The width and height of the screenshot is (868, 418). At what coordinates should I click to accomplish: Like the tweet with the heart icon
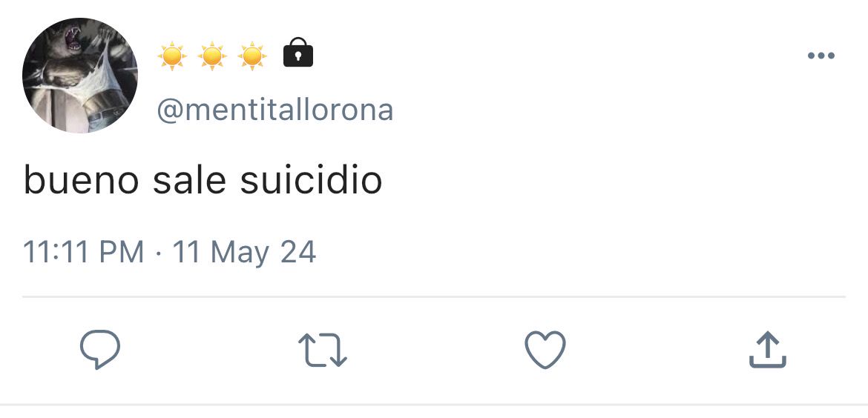tap(545, 349)
